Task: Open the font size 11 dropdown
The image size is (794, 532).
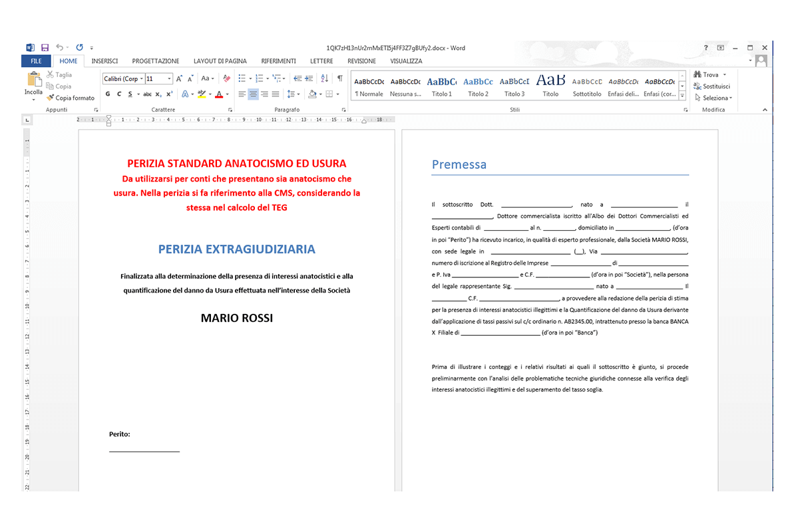Action: (169, 78)
